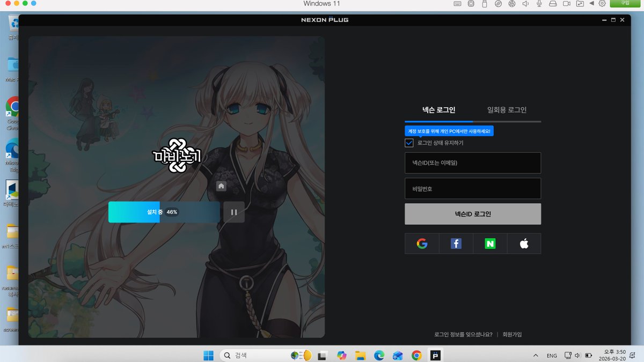
Task: Open the 회원가입 sign-up link
Action: (512, 334)
